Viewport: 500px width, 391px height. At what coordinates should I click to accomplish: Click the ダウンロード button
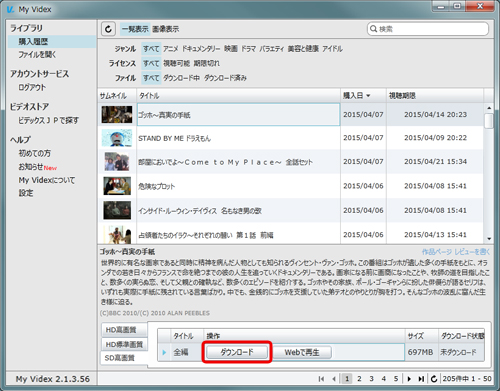click(x=237, y=352)
